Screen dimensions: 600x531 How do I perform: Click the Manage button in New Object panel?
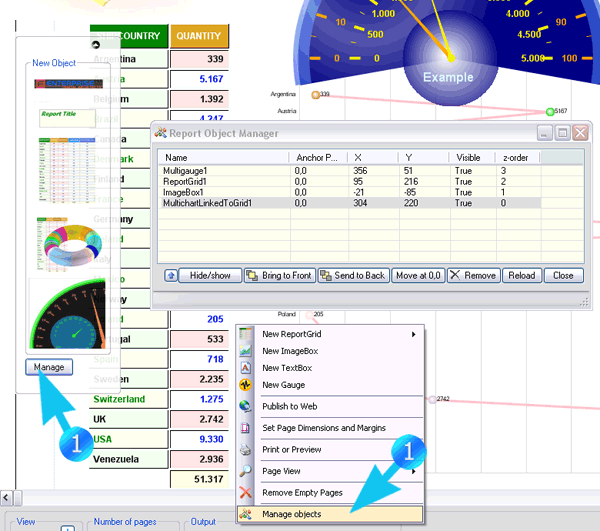coord(49,367)
